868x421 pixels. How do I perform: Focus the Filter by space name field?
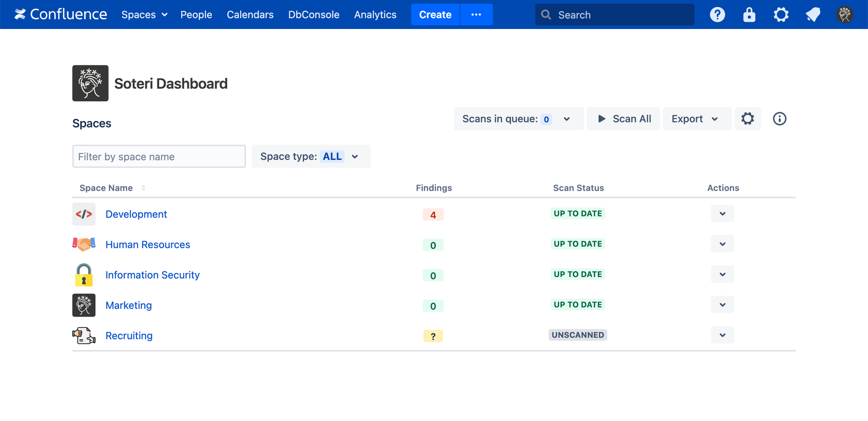(x=159, y=156)
